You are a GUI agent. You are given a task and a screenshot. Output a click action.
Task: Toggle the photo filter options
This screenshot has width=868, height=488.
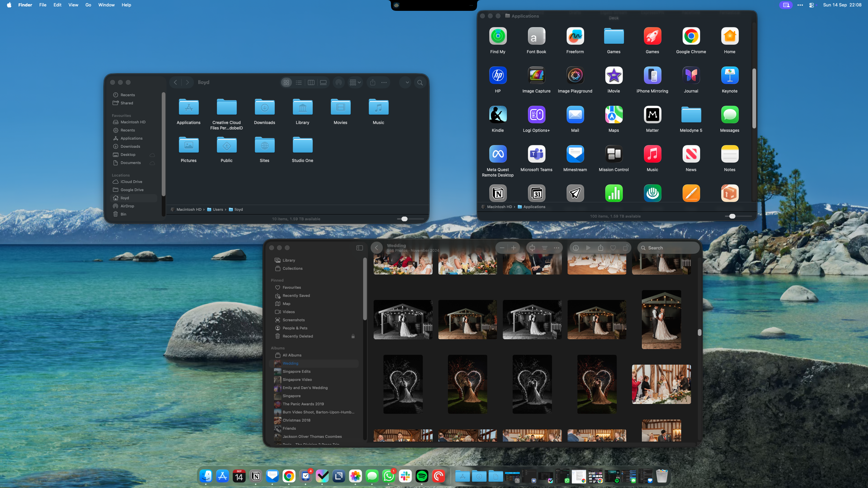pyautogui.click(x=544, y=248)
